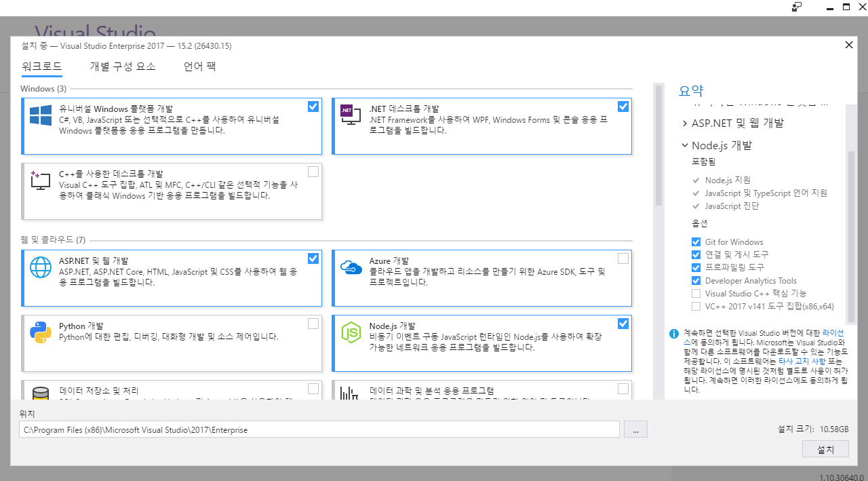Click the 옵션 label in the summary
This screenshot has width=868, height=481.
(x=699, y=224)
